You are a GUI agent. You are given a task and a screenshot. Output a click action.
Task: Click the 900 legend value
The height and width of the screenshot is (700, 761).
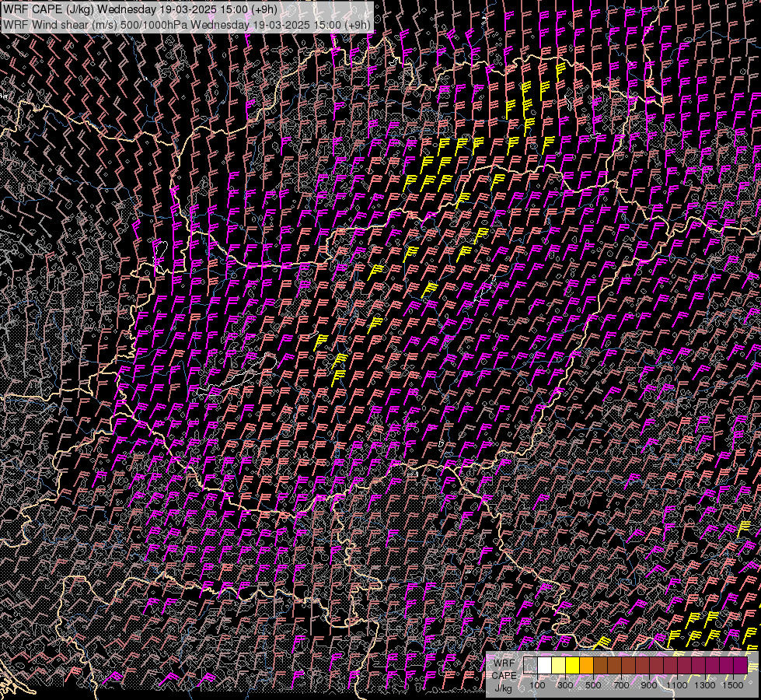click(649, 685)
